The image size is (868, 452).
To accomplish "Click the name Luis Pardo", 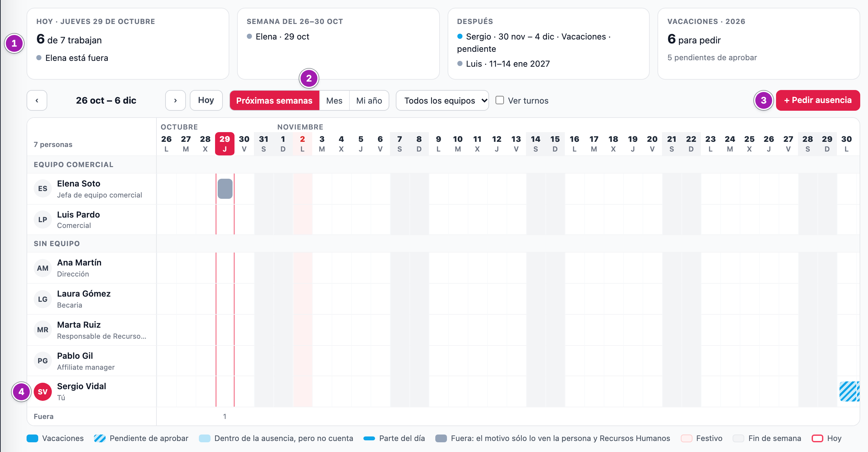I will (x=78, y=215).
